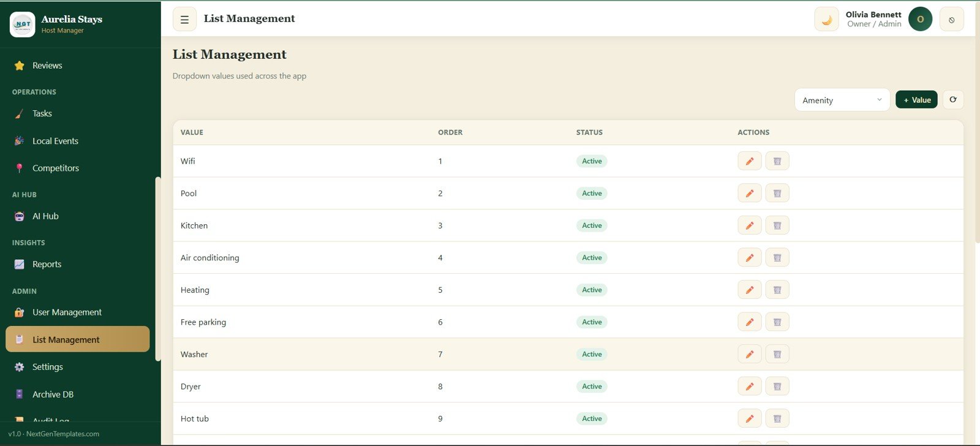Click the ORDER column header
The image size is (980, 446).
[450, 132]
